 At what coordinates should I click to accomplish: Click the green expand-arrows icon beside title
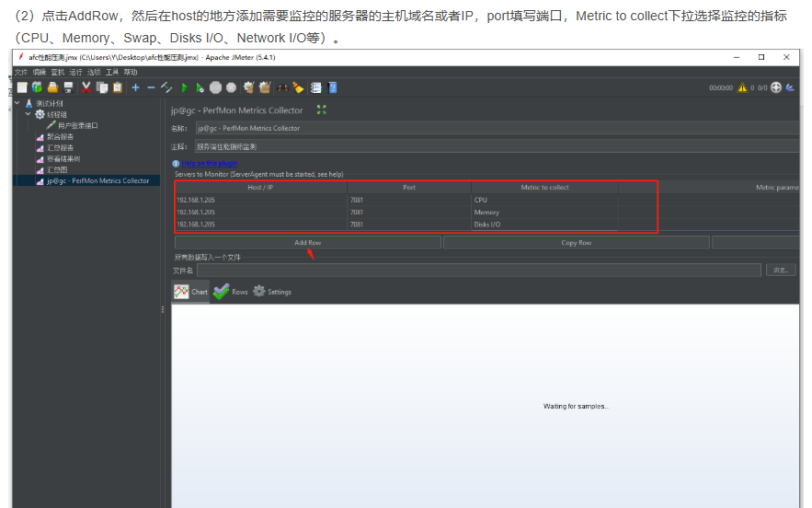[x=322, y=110]
